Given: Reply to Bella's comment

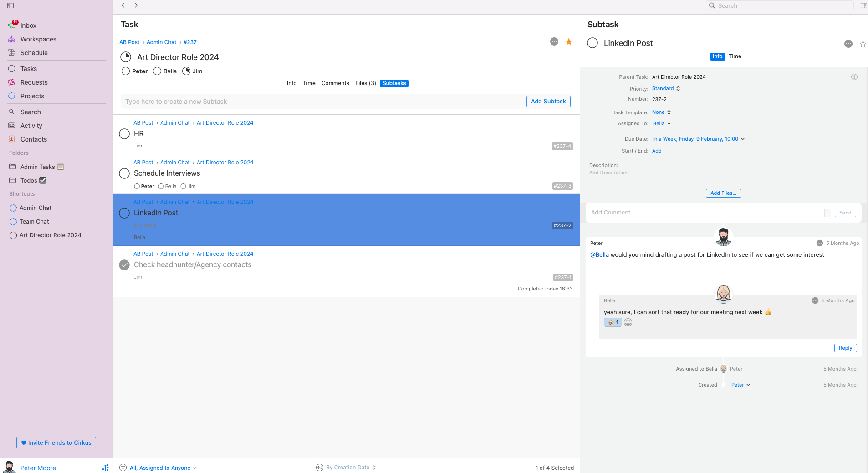Looking at the screenshot, I should coord(845,348).
